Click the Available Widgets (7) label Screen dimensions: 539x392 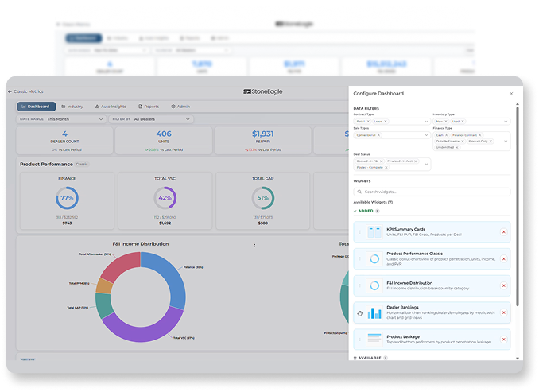[x=373, y=202]
